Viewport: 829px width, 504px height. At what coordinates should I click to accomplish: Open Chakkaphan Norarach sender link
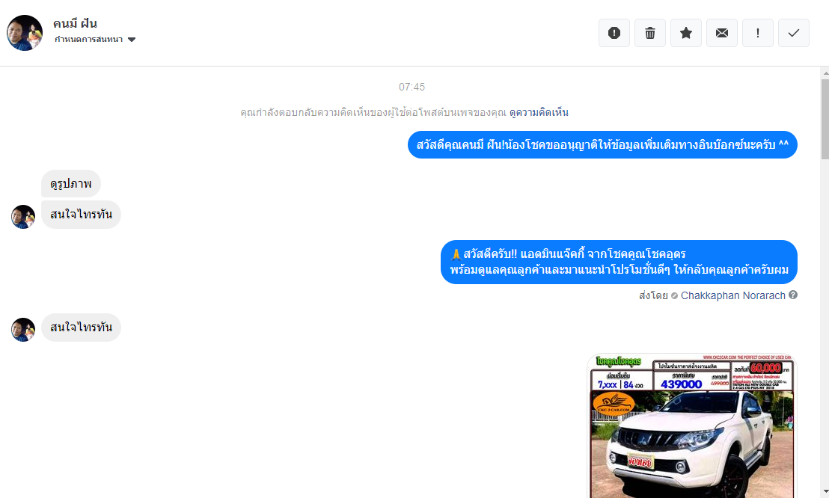coord(732,295)
